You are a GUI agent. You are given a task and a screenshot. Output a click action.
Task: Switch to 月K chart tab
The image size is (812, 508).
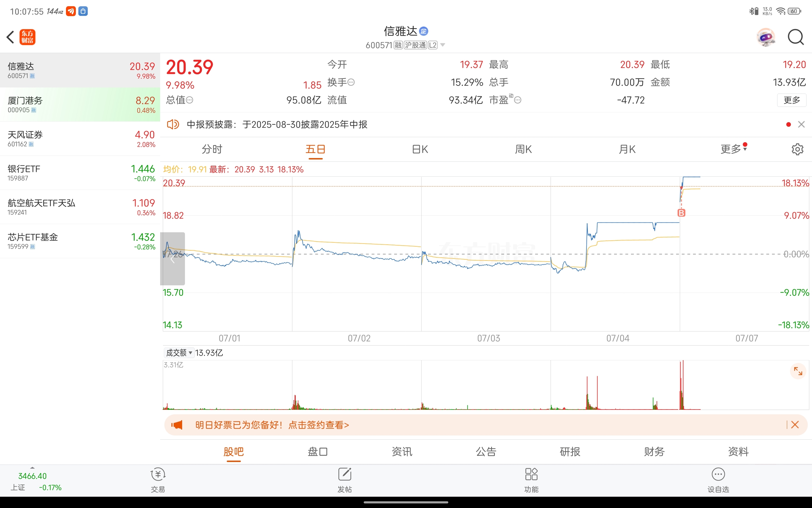point(627,149)
